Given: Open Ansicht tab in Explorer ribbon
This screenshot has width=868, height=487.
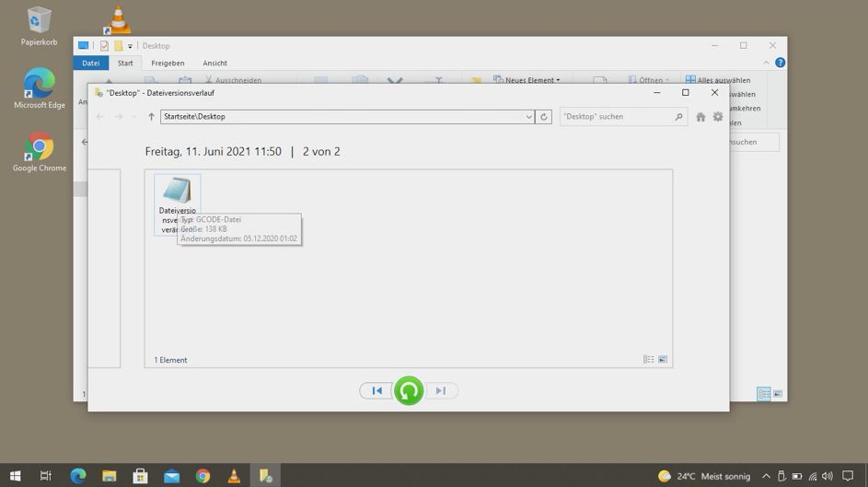Looking at the screenshot, I should (x=214, y=64).
